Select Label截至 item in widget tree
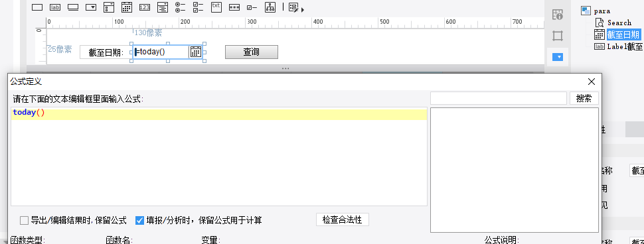Image resolution: width=644 pixels, height=244 pixels. [x=619, y=47]
